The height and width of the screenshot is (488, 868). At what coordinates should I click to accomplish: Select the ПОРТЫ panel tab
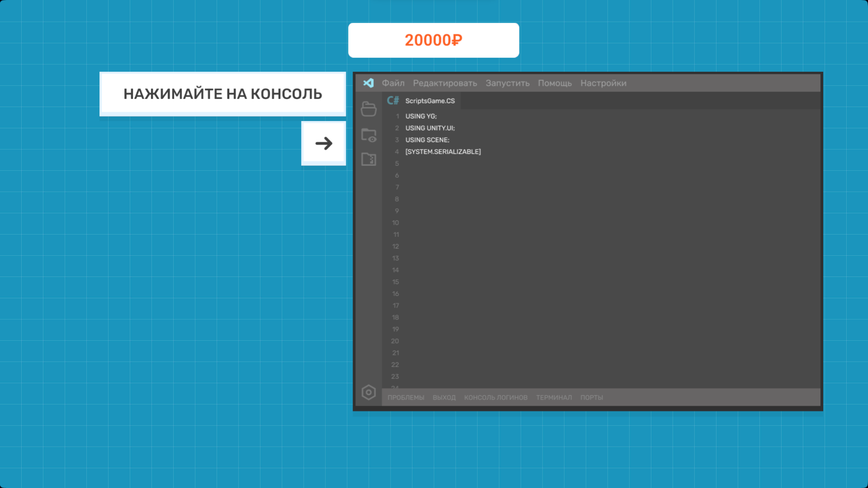[592, 397]
